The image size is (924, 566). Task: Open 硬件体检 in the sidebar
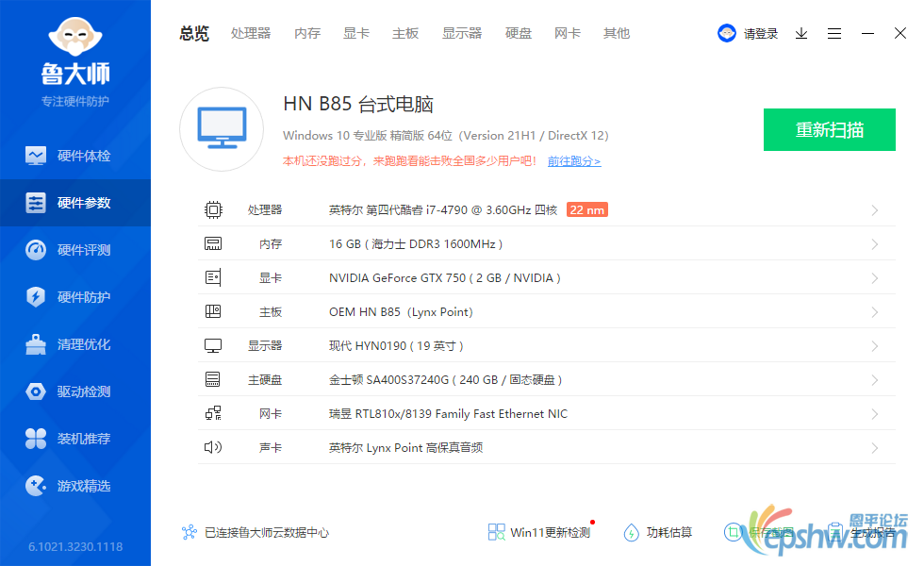75,156
